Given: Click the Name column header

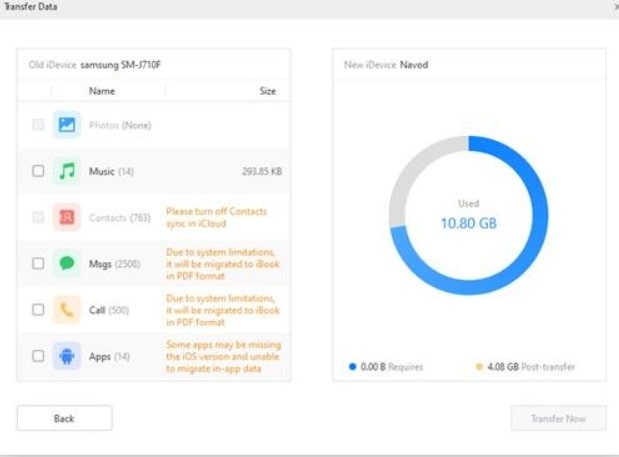Looking at the screenshot, I should (102, 91).
